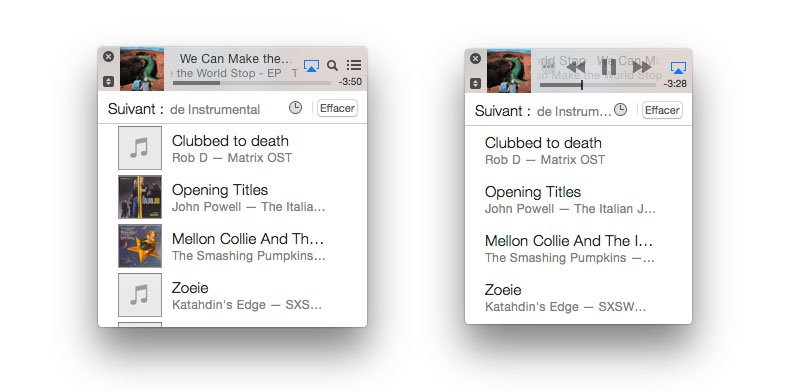Switch player size using left up-down toggle
The height and width of the screenshot is (392, 800).
[x=108, y=81]
